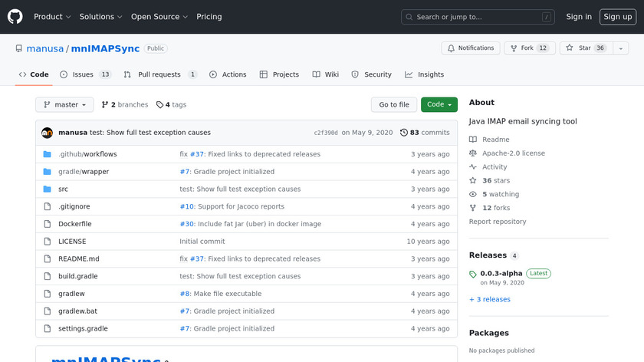This screenshot has height=362, width=644.
Task: Click the GitHub octocat logo
Action: tap(15, 17)
